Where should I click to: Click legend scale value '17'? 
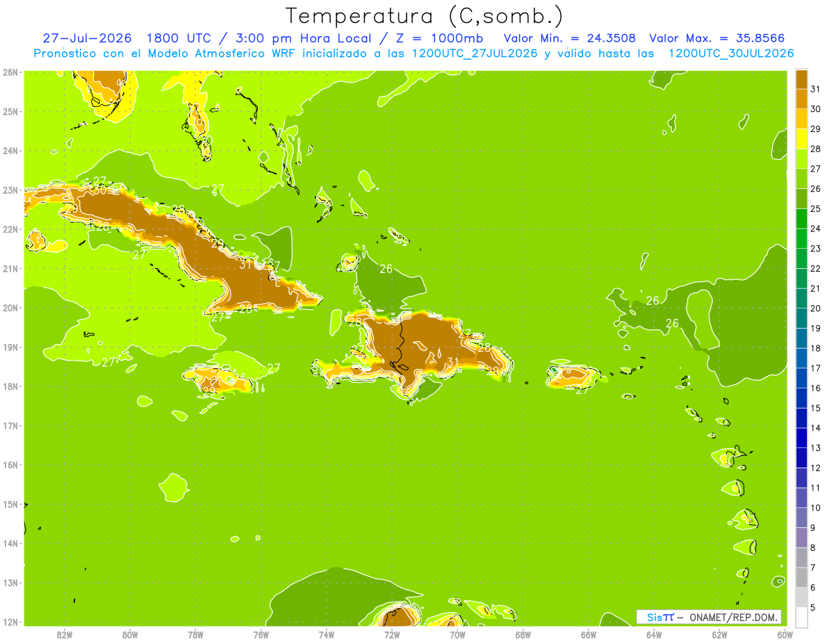(x=815, y=368)
